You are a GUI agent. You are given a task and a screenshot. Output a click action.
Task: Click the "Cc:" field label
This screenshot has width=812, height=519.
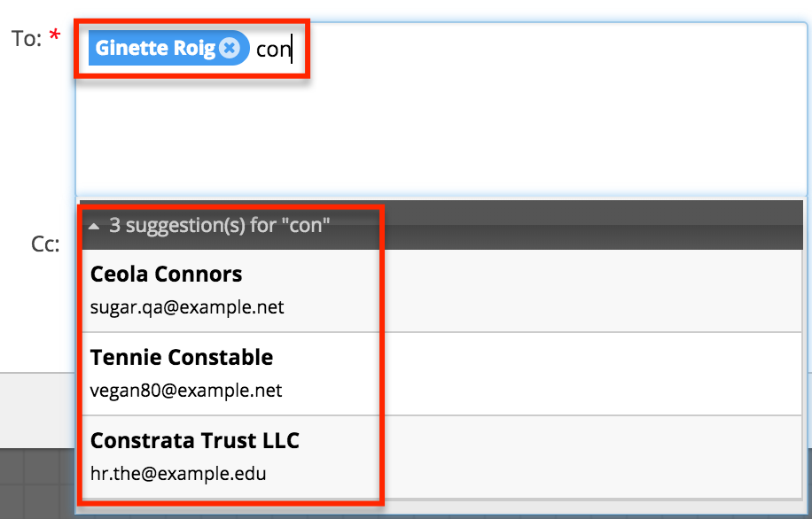45,244
